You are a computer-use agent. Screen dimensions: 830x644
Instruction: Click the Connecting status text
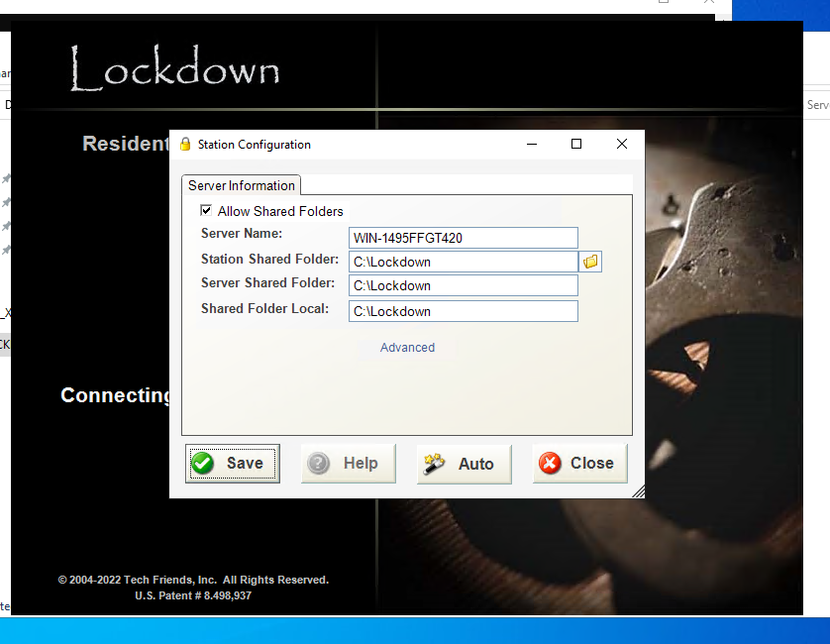coord(115,395)
